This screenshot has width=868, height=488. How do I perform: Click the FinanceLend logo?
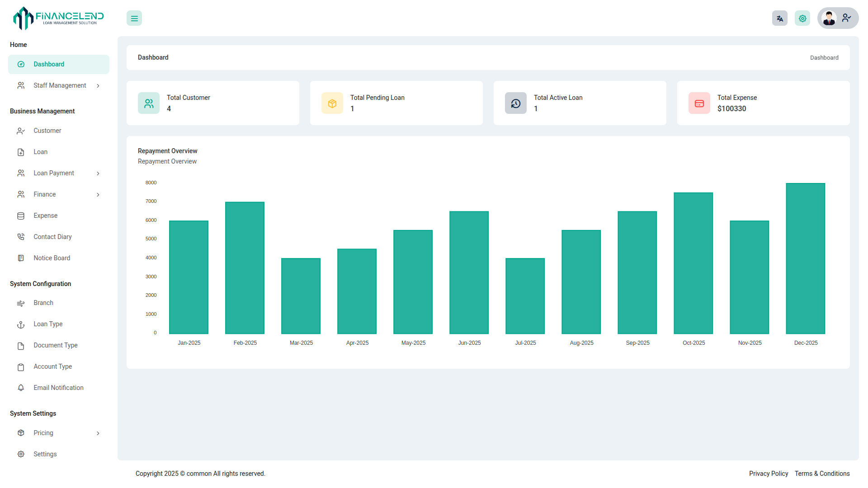59,19
